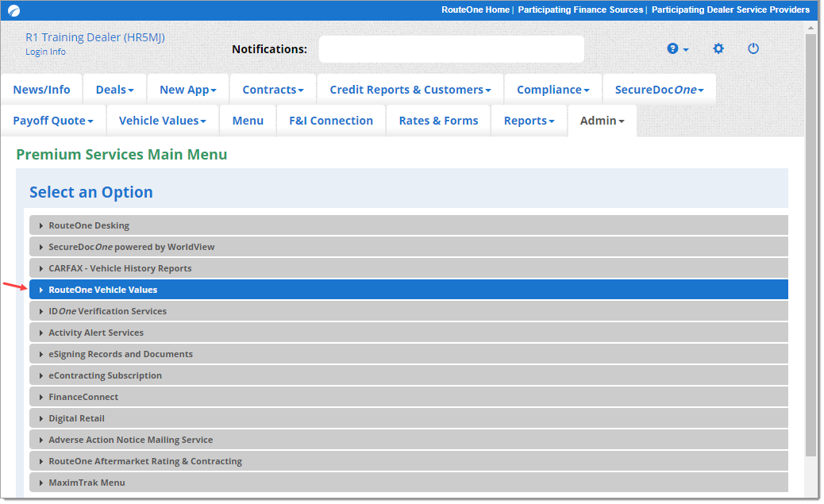
Task: Click the RouteOne logo icon
Action: pyautogui.click(x=13, y=10)
